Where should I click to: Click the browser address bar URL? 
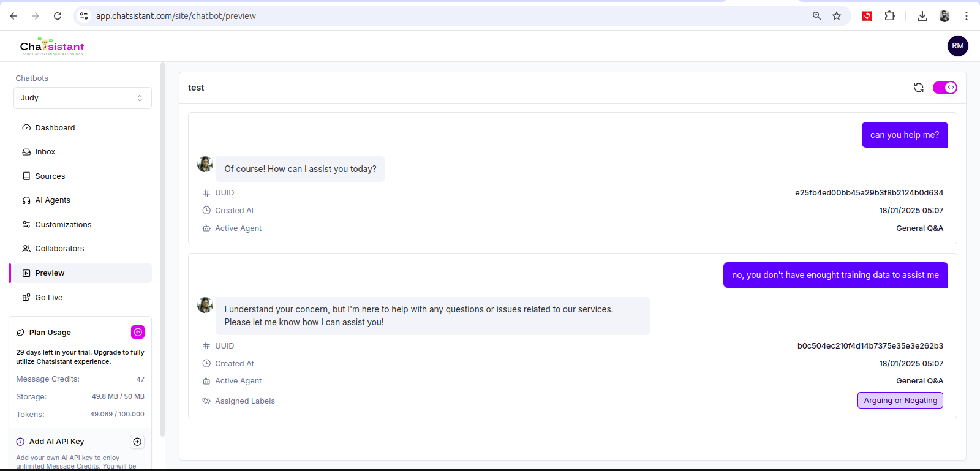[176, 16]
